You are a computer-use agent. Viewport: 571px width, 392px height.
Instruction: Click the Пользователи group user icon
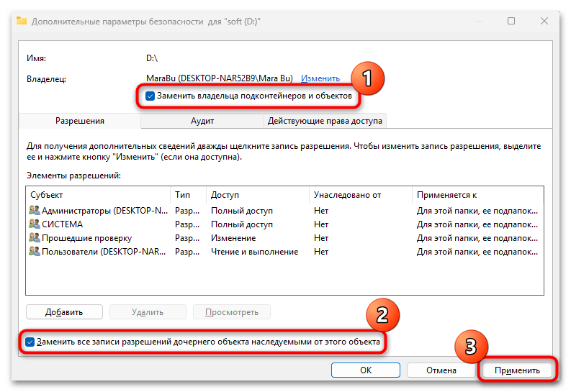34,252
